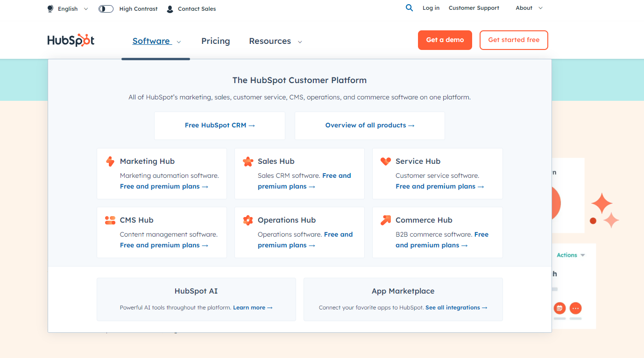This screenshot has height=358, width=644.
Task: Collapse the Software menu chevron
Action: [179, 42]
